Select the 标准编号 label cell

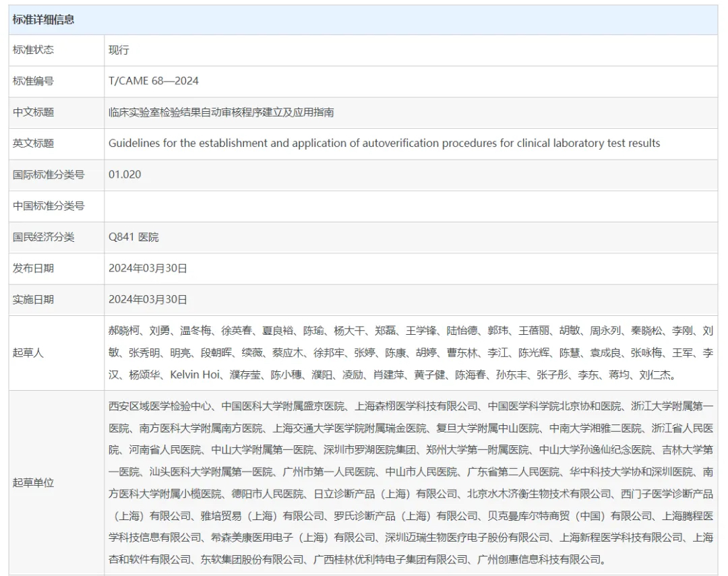[56, 82]
